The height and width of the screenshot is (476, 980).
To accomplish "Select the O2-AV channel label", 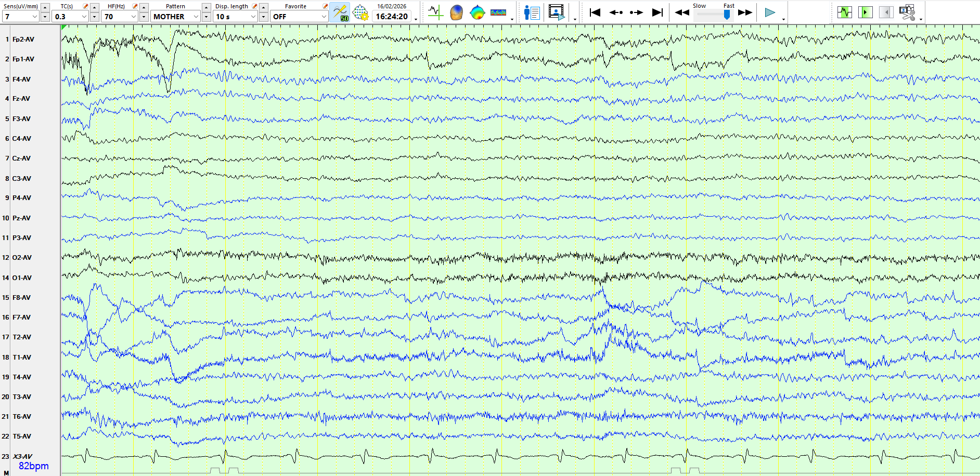I will 22,258.
